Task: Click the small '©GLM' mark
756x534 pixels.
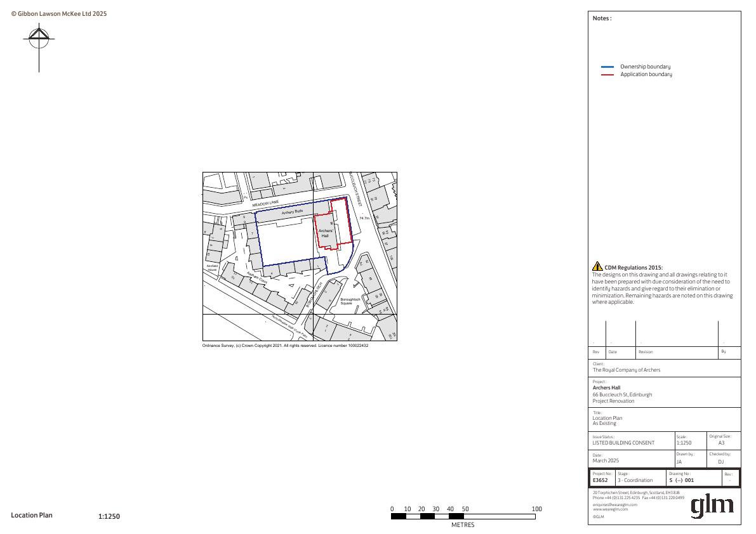Action: (x=598, y=517)
